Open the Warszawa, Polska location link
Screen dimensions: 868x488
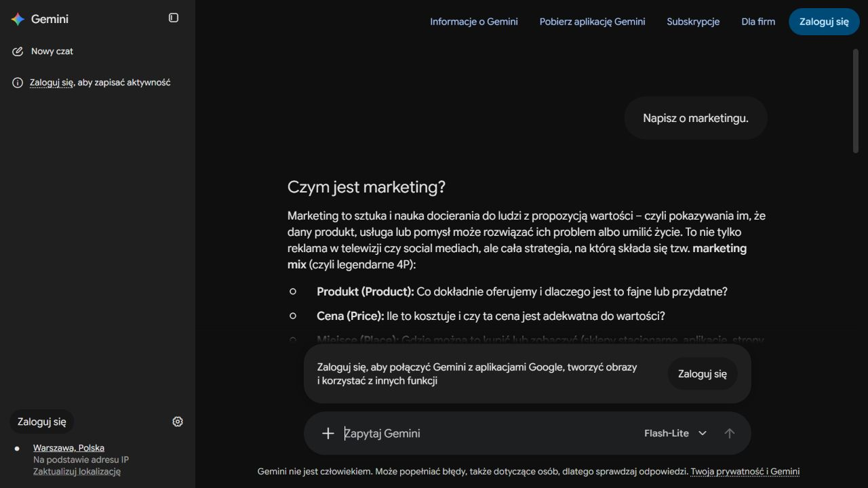click(x=68, y=448)
